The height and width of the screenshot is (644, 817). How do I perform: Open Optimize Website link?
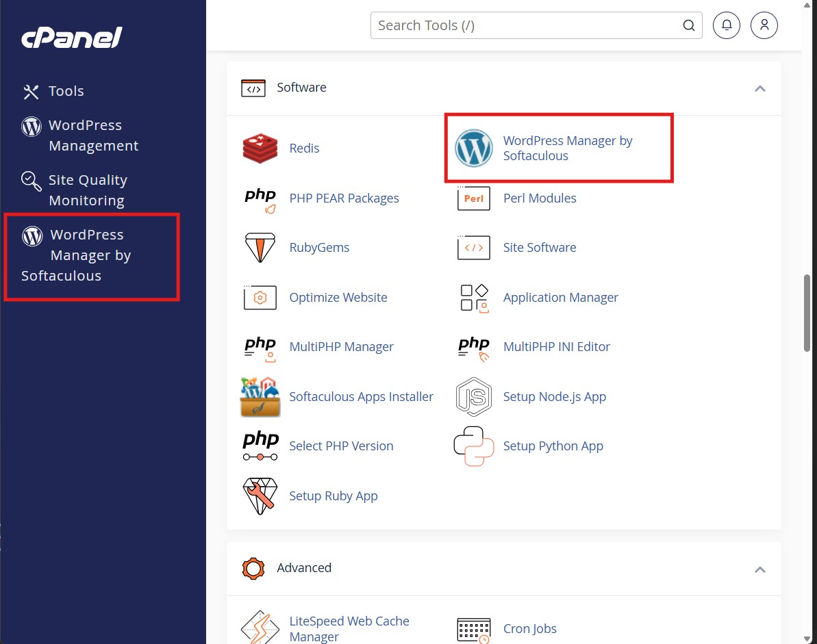pos(338,297)
